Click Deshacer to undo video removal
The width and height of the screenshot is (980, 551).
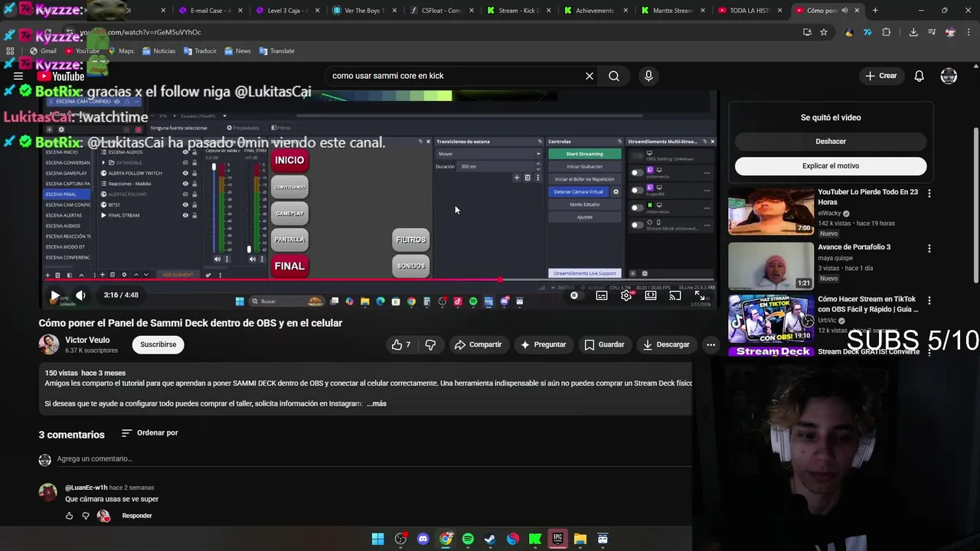831,142
